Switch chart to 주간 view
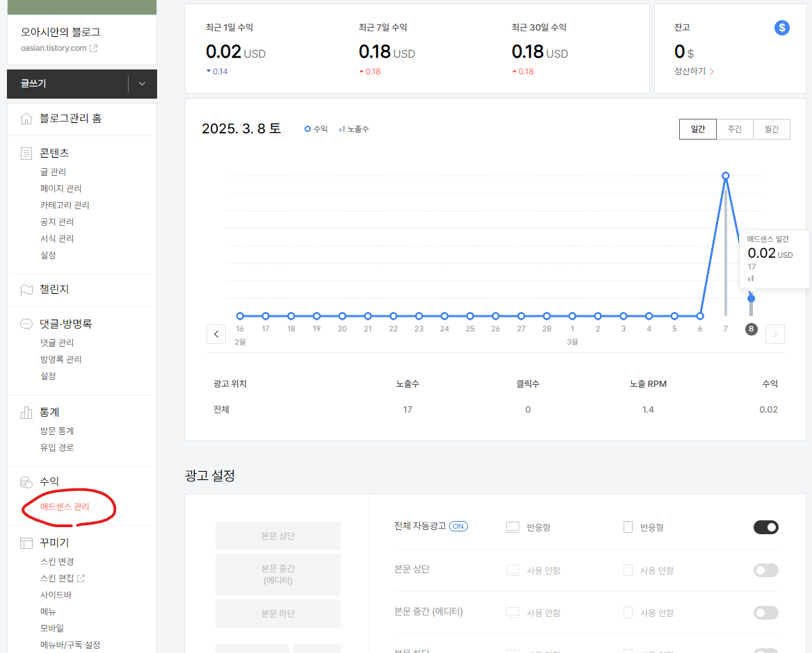The height and width of the screenshot is (653, 812). (x=734, y=129)
